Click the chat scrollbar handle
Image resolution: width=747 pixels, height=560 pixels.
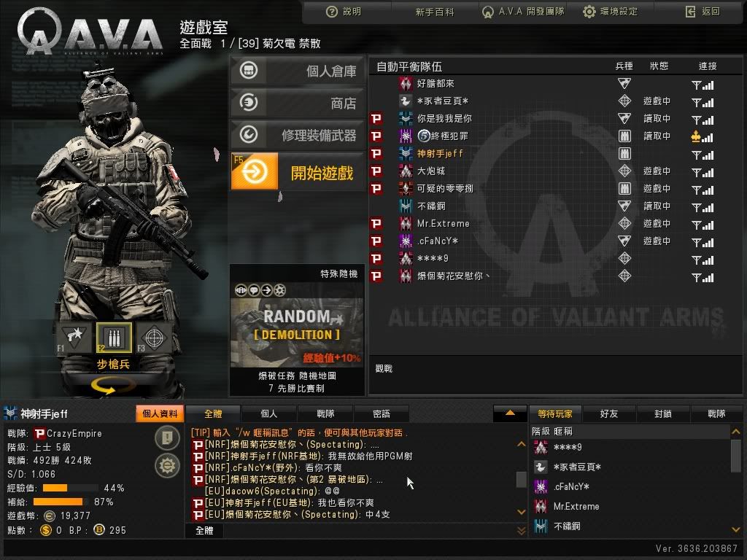(521, 480)
